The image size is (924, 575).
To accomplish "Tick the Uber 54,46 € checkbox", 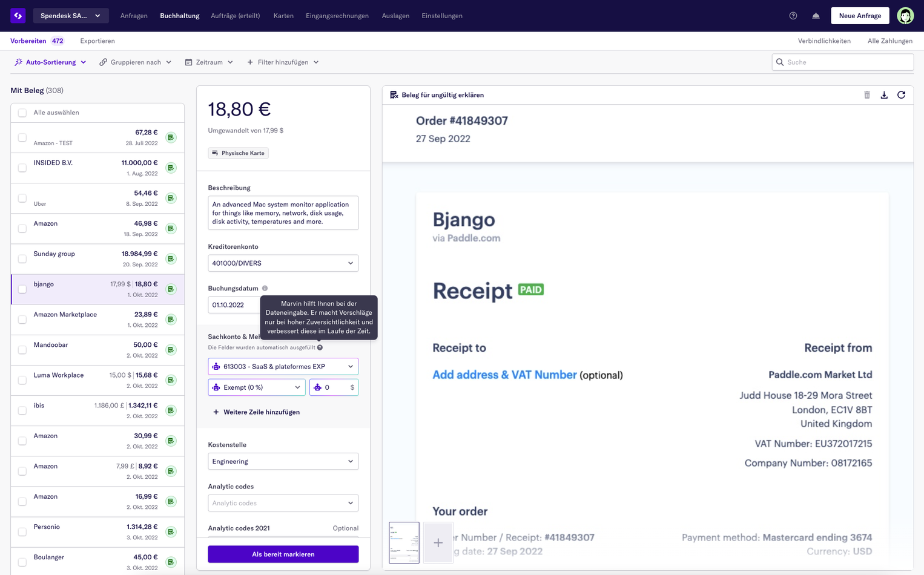I will coord(22,198).
